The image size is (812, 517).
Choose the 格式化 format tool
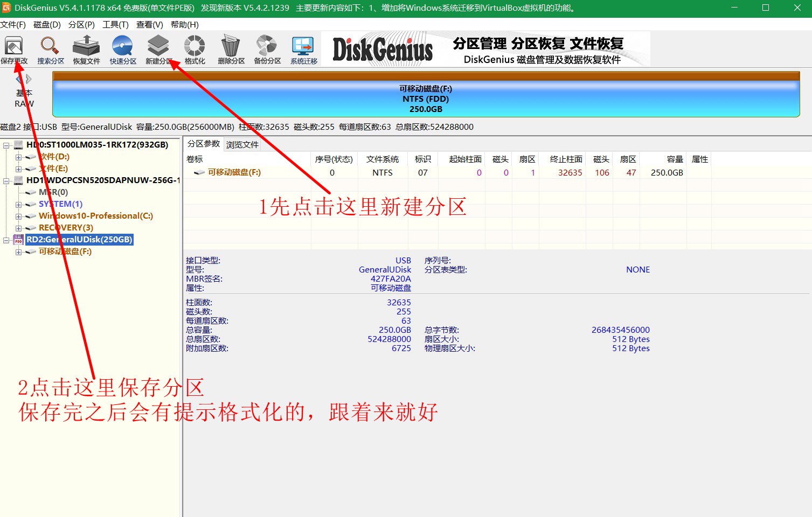coord(195,50)
